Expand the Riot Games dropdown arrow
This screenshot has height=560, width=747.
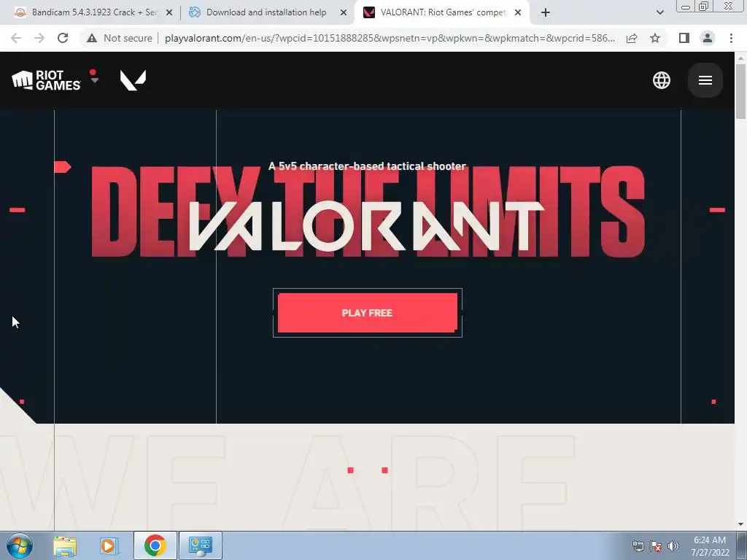pos(94,80)
